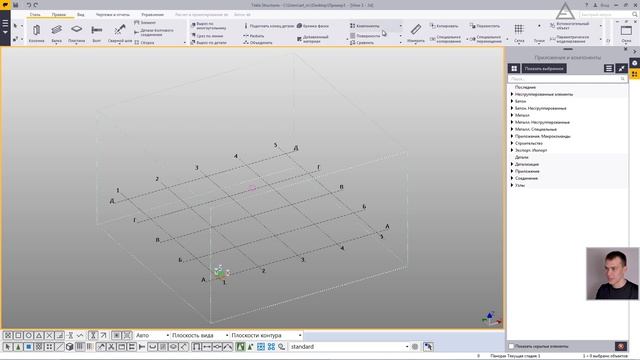This screenshot has height=360, width=640.
Task: Click the Сравнить (compare) command
Action: click(x=362, y=42)
